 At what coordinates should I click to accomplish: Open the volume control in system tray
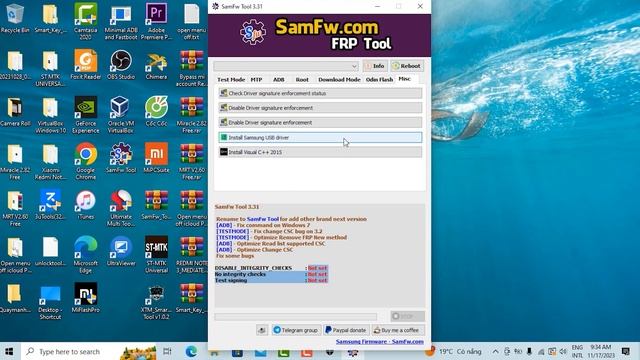click(564, 351)
